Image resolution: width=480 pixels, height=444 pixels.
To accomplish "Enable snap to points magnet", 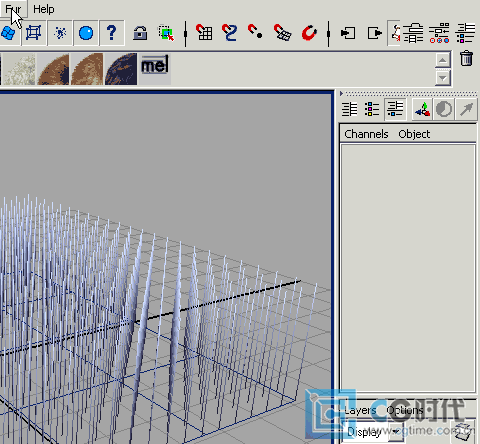I will (x=255, y=31).
